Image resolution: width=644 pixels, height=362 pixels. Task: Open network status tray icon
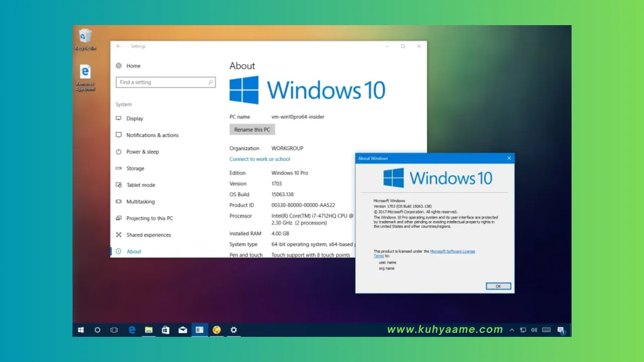pos(523,330)
